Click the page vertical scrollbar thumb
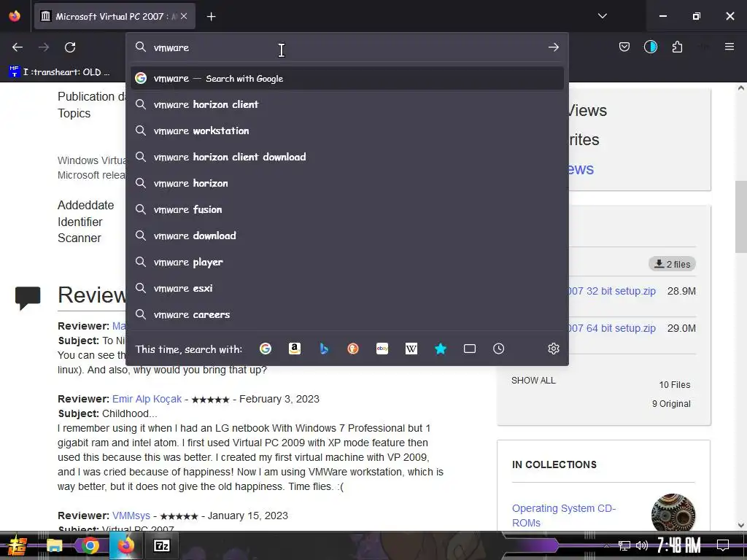The width and height of the screenshot is (747, 560). point(740,217)
